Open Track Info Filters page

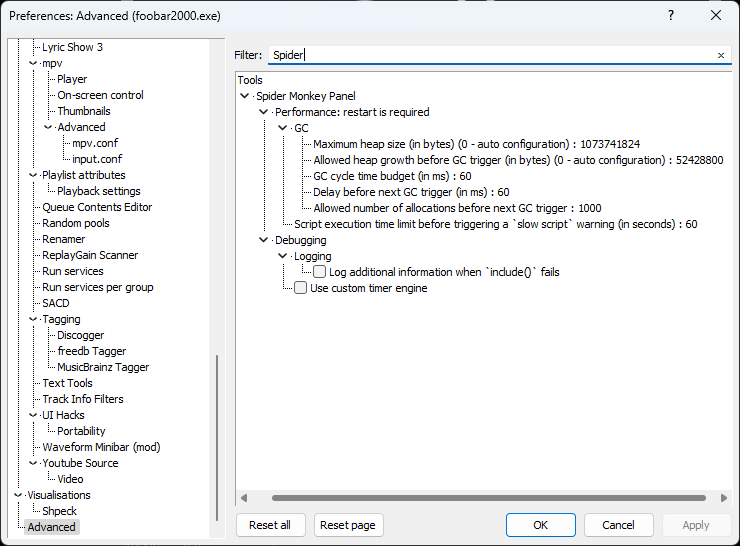pos(83,399)
